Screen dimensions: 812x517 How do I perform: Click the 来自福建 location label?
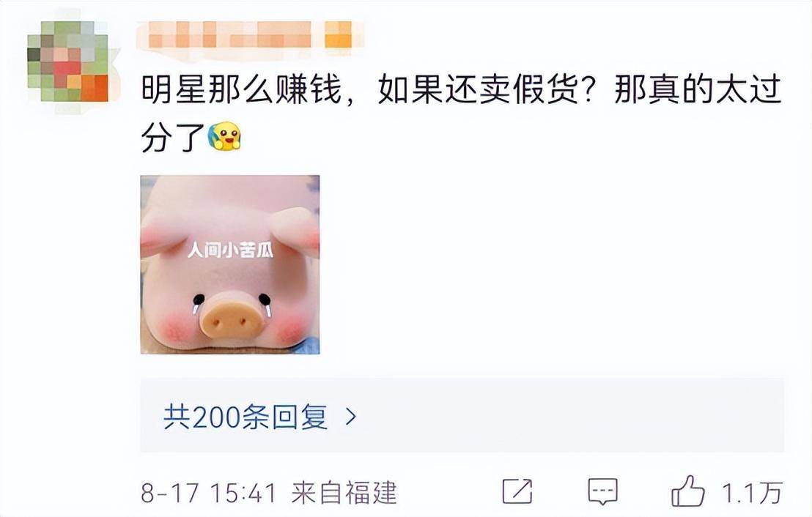pos(344,492)
